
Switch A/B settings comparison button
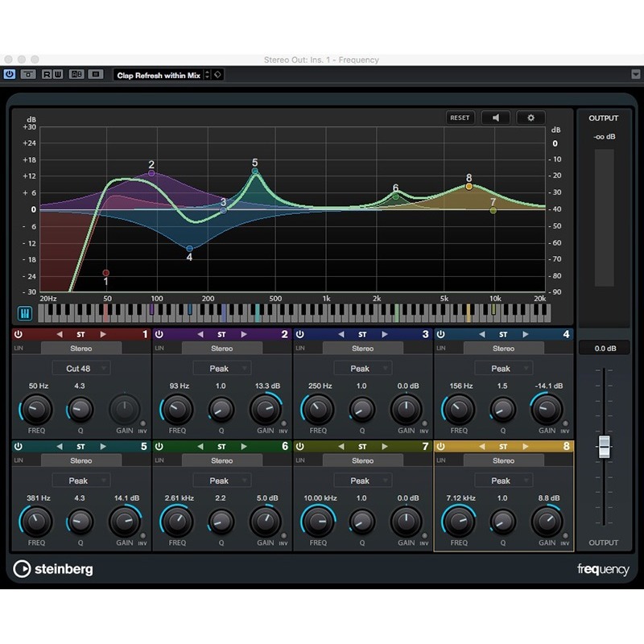(x=76, y=74)
